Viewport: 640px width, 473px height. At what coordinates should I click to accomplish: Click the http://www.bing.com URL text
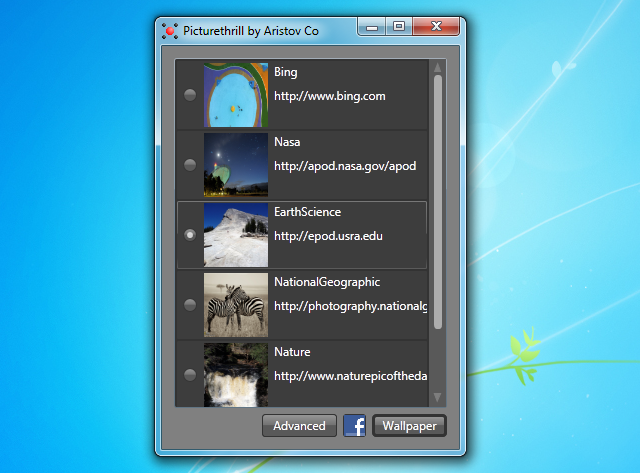point(329,97)
